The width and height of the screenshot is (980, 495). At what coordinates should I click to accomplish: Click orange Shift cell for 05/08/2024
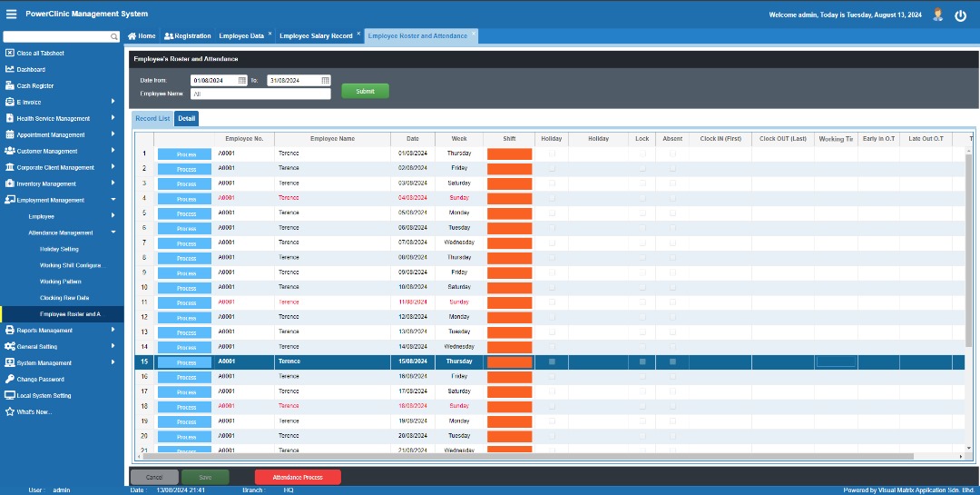pos(509,213)
